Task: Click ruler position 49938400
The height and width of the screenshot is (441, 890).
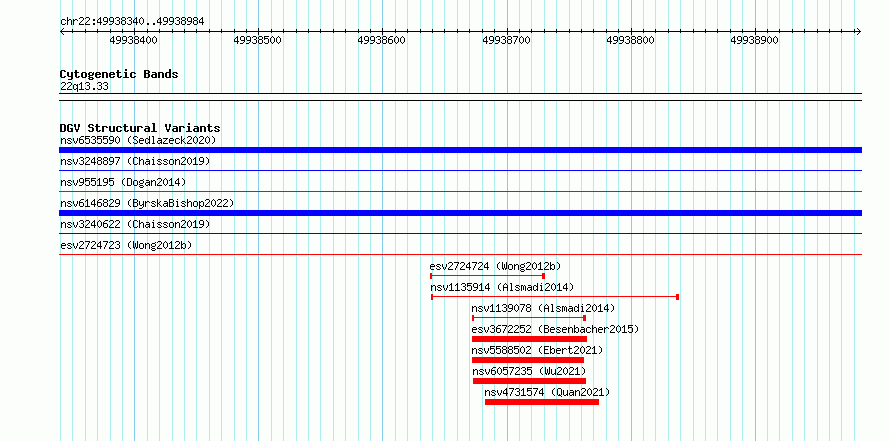Action: (x=134, y=40)
